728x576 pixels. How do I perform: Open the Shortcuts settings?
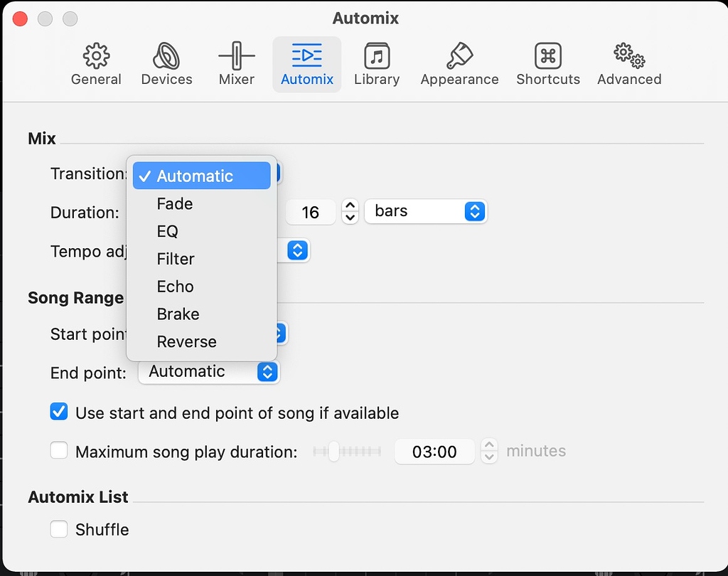pyautogui.click(x=547, y=64)
